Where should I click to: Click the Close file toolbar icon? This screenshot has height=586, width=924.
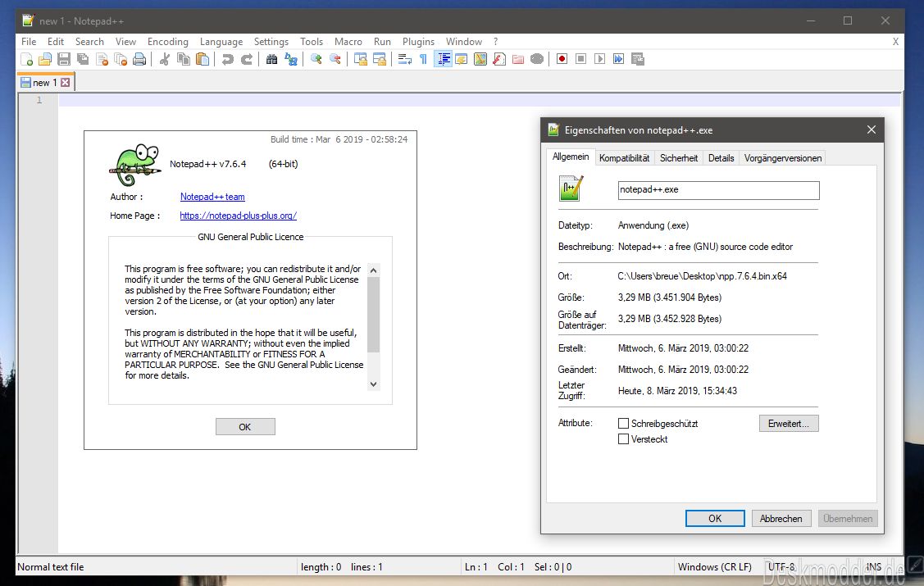102,59
